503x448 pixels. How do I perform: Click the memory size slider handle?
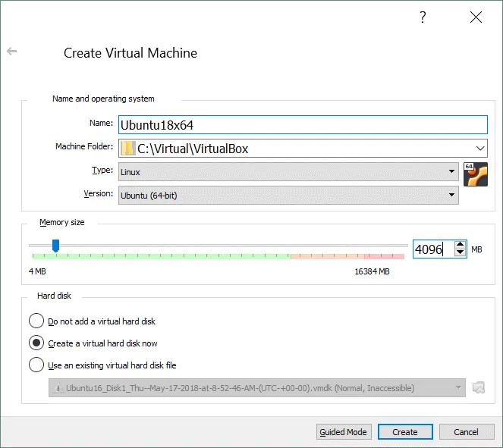pyautogui.click(x=55, y=245)
